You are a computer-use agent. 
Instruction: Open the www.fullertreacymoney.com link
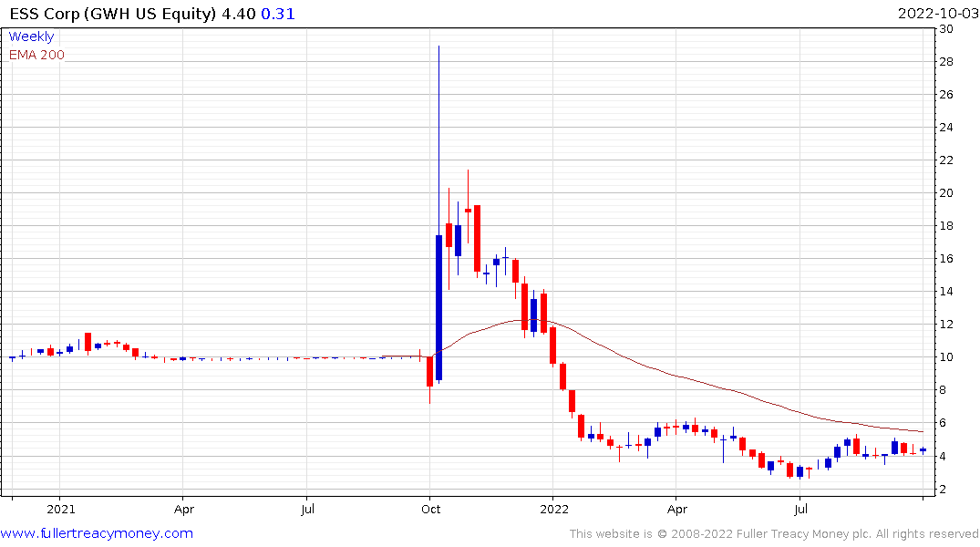click(x=97, y=533)
